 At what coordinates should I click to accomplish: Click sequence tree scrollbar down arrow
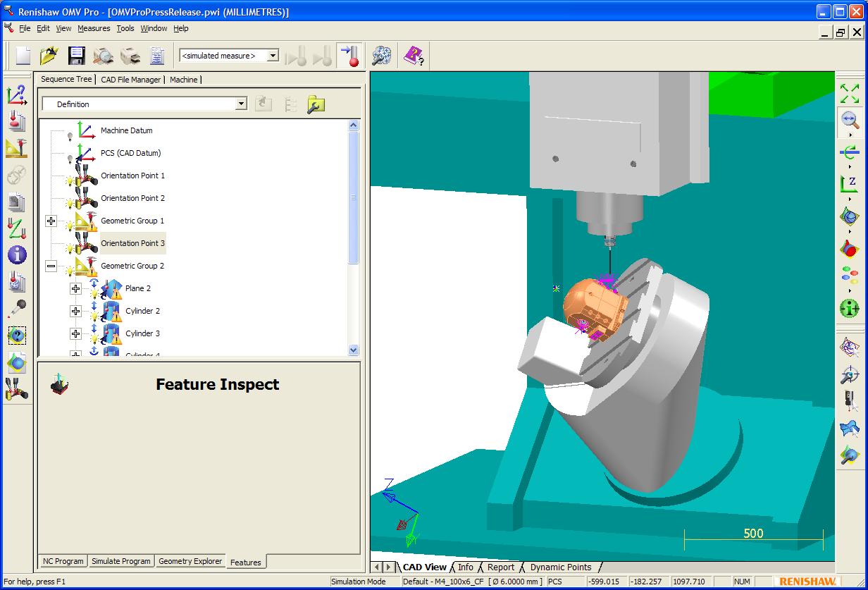coord(354,350)
